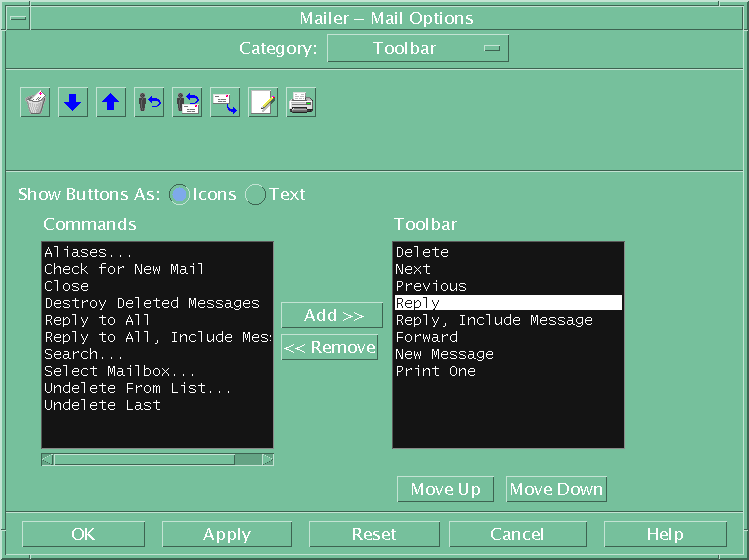Click the Reply toolbar icon
749x560 pixels.
point(149,103)
